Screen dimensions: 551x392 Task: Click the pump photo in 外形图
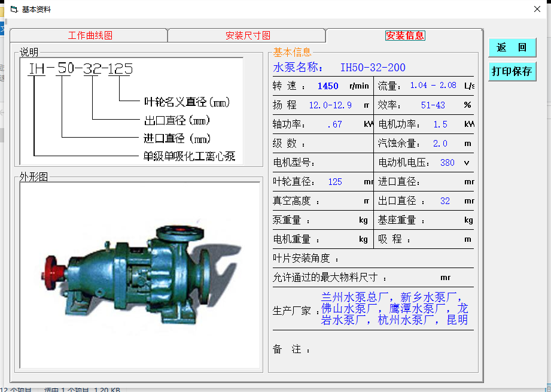tap(140, 275)
